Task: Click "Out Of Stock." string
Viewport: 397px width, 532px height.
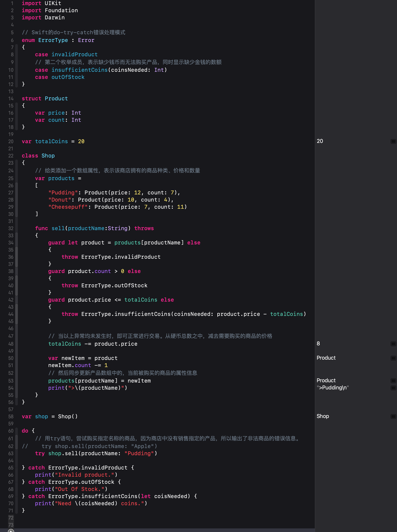Action: coord(80,489)
